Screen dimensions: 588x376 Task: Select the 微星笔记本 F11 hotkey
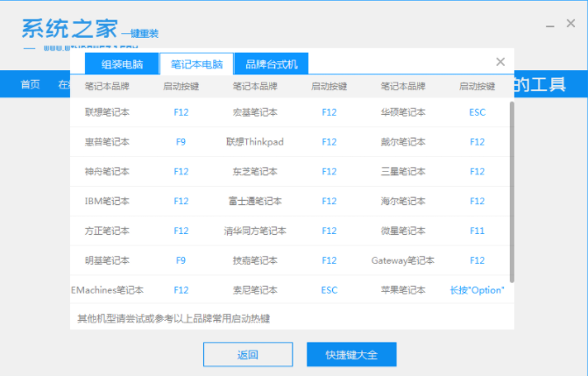click(x=477, y=231)
